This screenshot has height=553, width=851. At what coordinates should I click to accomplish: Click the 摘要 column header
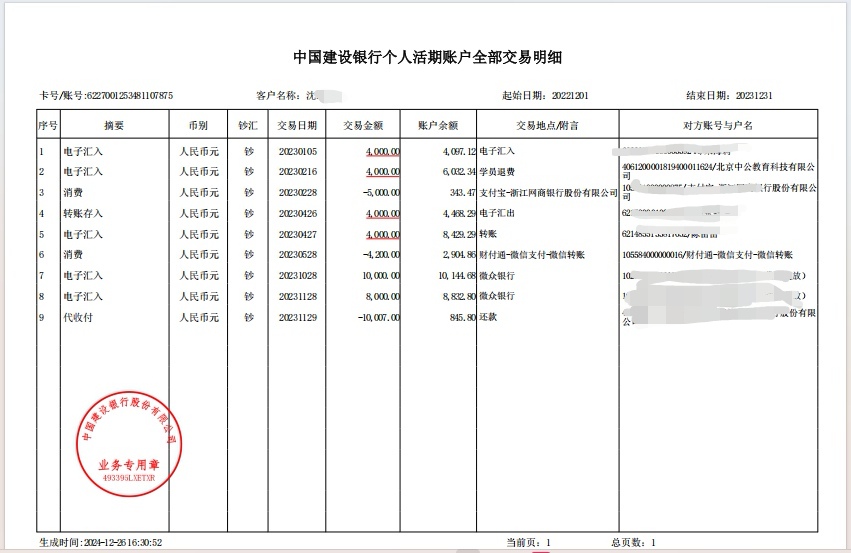pos(114,126)
